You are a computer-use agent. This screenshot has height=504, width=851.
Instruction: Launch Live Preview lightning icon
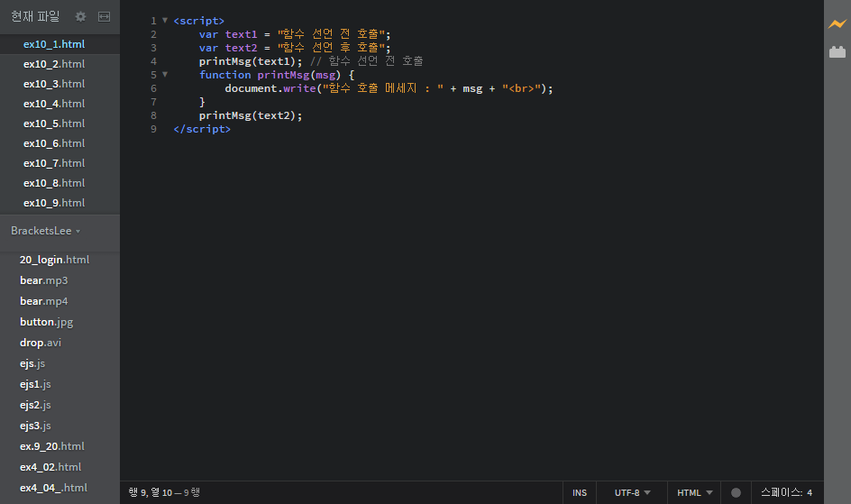pos(837,23)
